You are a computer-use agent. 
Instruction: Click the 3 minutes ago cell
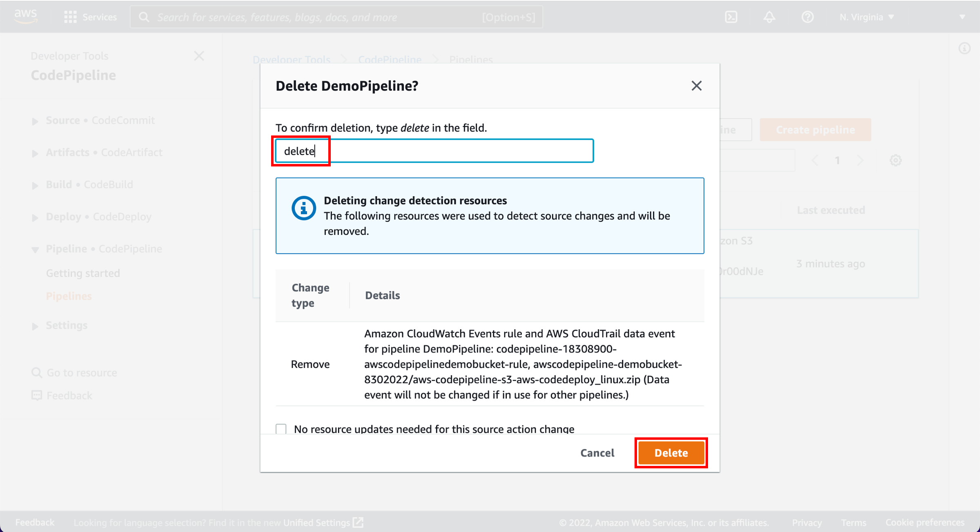tap(831, 264)
